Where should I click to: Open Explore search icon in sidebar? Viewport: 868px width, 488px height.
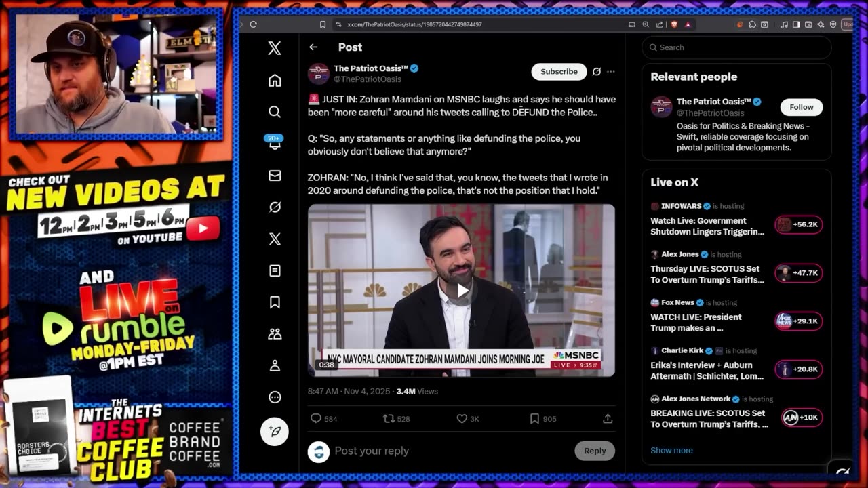pos(275,112)
